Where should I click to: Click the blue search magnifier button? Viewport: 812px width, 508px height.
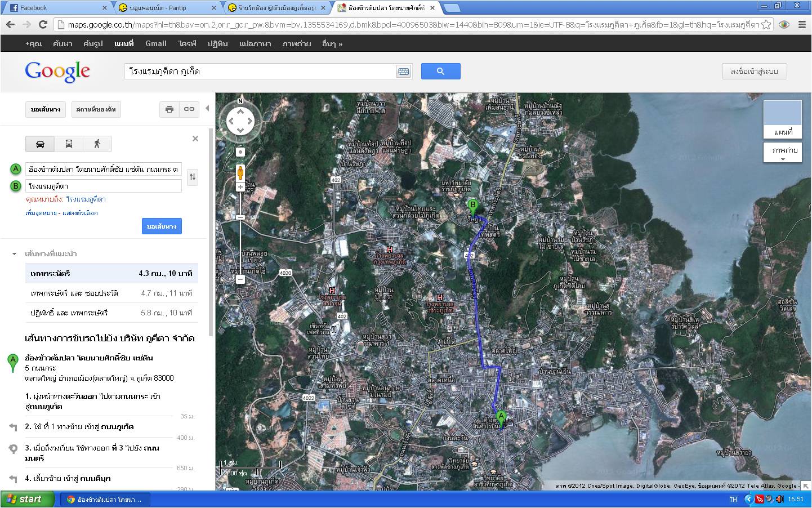pyautogui.click(x=440, y=72)
